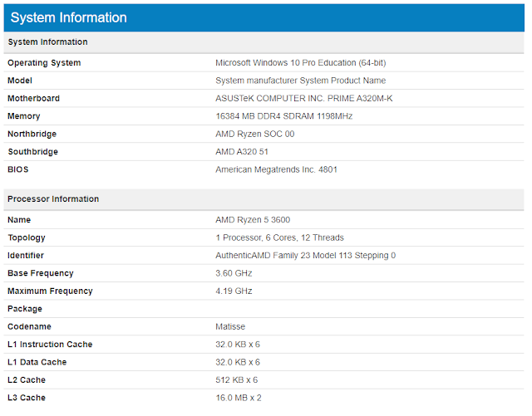Click the Topology label
This screenshot has width=532, height=416.
click(x=27, y=238)
